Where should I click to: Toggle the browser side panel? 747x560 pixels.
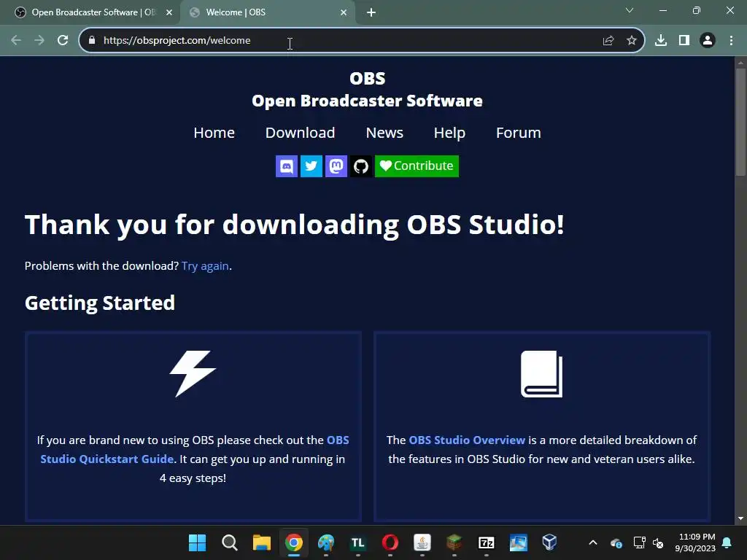684,41
